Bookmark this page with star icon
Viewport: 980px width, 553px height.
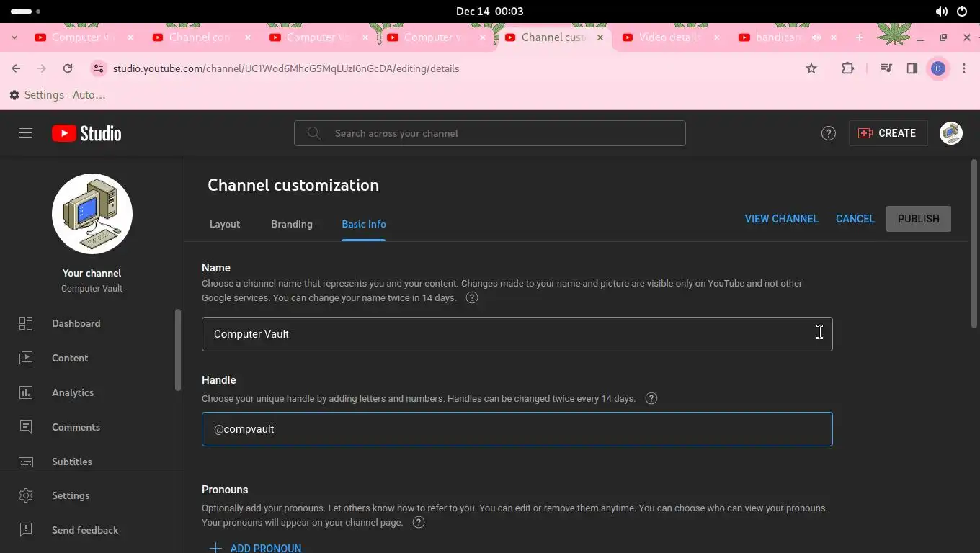tap(811, 68)
